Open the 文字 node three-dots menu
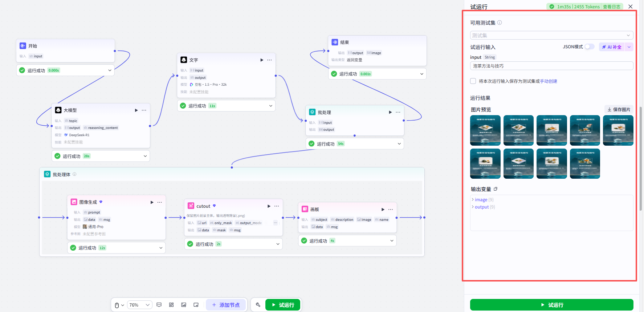The height and width of the screenshot is (312, 644). [269, 60]
